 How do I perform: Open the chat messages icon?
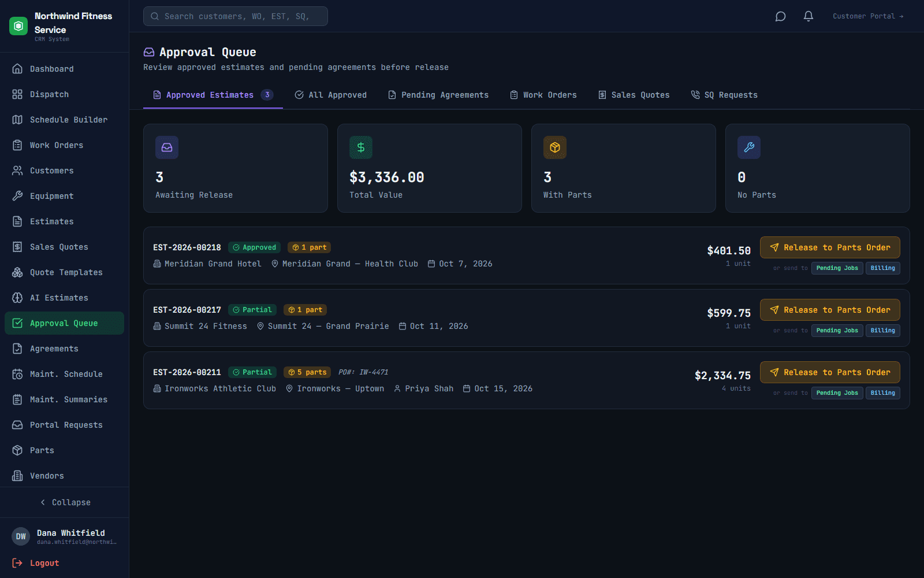coord(780,16)
